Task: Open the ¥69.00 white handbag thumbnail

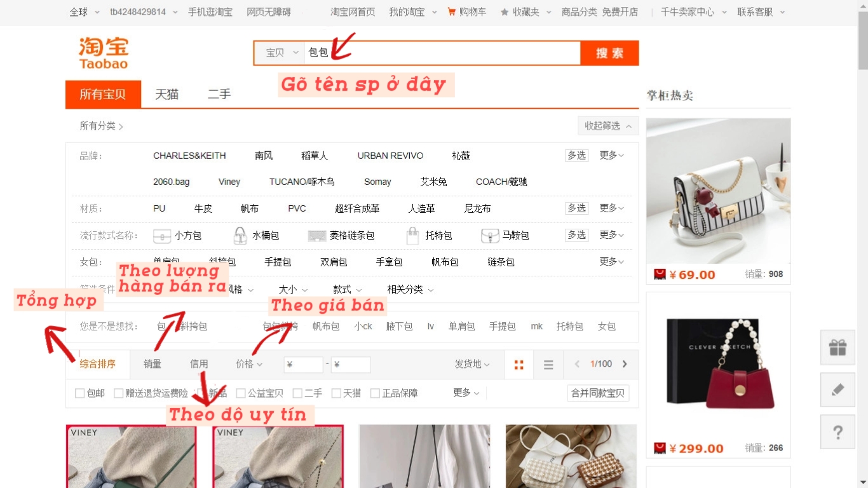Action: click(x=718, y=191)
